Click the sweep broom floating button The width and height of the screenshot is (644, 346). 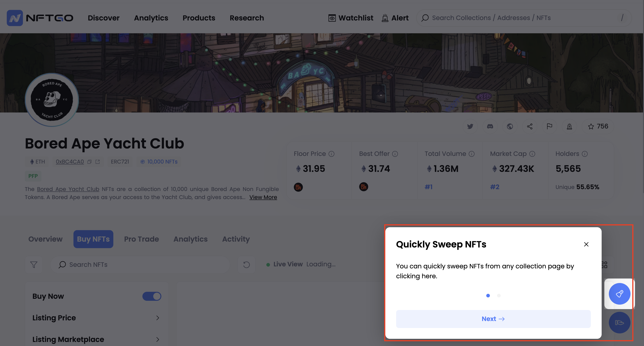[619, 294]
